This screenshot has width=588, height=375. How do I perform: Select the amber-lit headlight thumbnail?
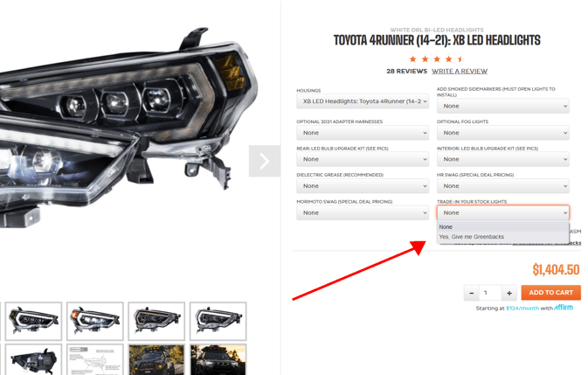[156, 321]
